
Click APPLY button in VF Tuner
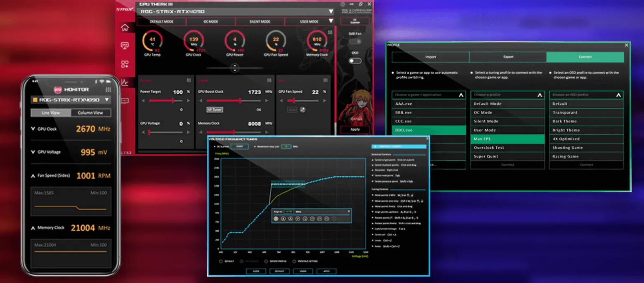(327, 271)
